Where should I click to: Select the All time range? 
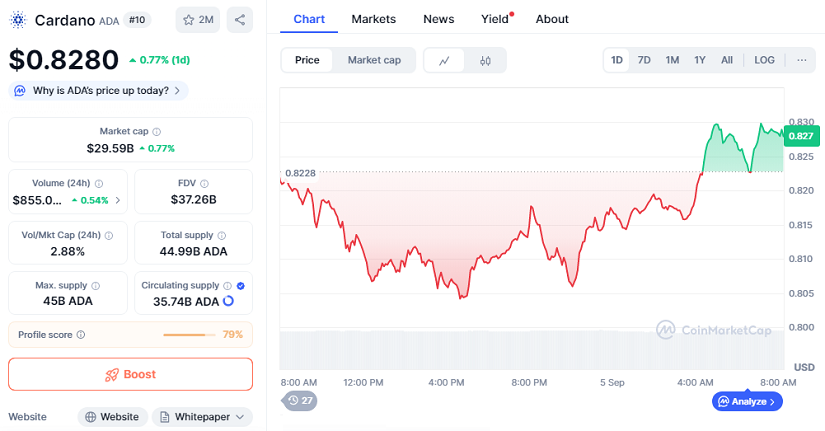[x=727, y=60]
